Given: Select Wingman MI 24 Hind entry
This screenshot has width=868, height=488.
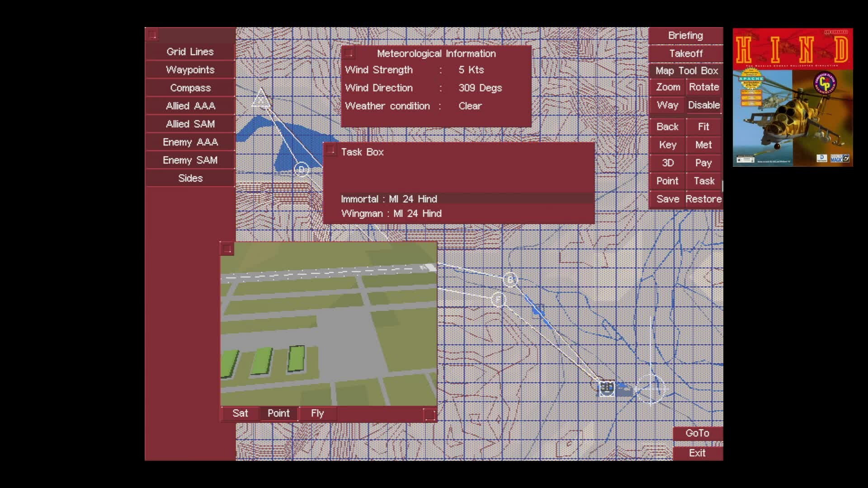Looking at the screenshot, I should coord(391,213).
